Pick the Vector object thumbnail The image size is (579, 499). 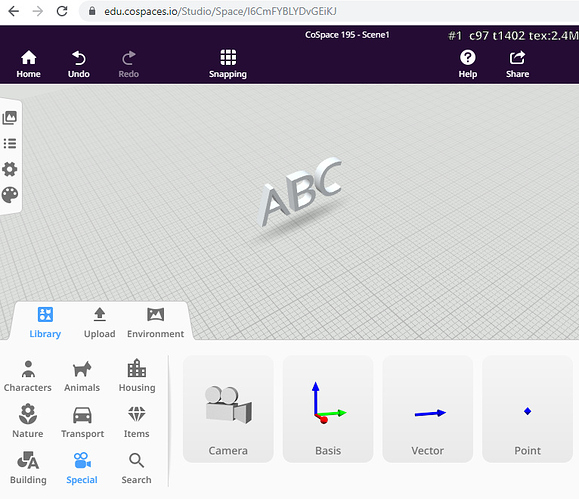tap(428, 409)
